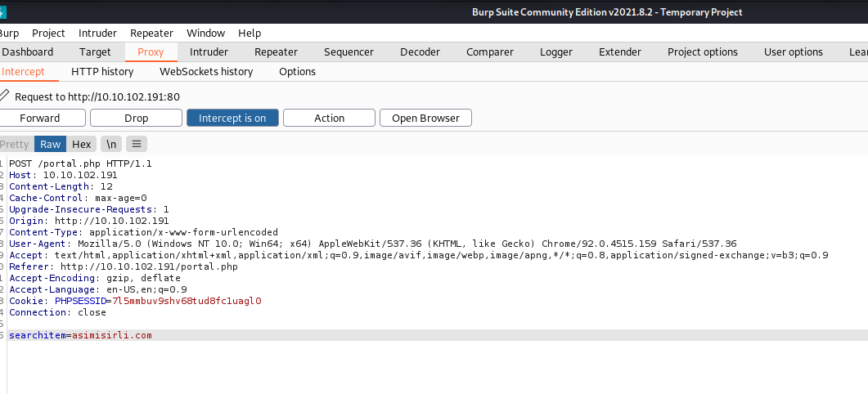Viewport: 868px width, 394px height.
Task: Open the Help menu
Action: click(x=250, y=34)
